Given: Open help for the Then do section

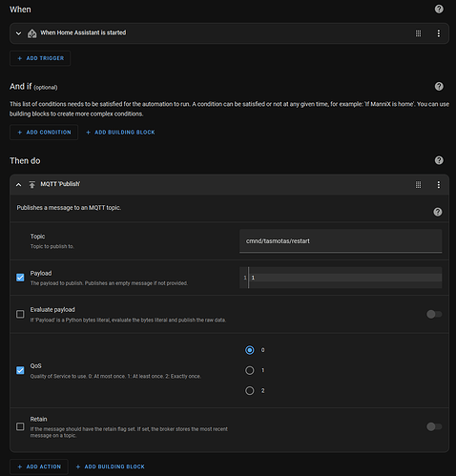Looking at the screenshot, I should [x=439, y=160].
